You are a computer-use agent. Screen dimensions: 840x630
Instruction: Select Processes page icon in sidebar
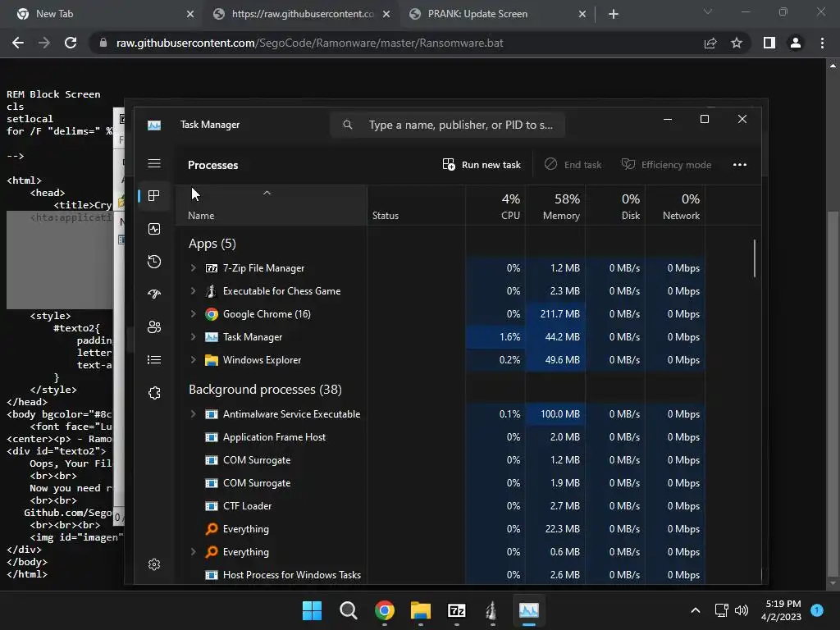[x=154, y=196]
